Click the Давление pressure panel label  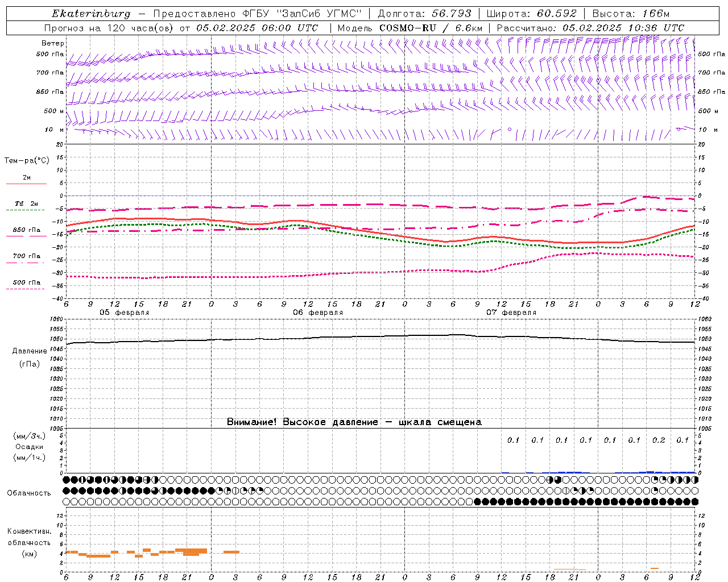pyautogui.click(x=30, y=351)
